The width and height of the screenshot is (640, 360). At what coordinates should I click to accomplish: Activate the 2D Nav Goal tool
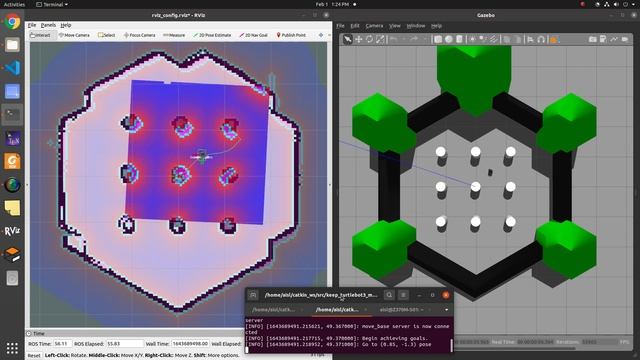tap(253, 35)
